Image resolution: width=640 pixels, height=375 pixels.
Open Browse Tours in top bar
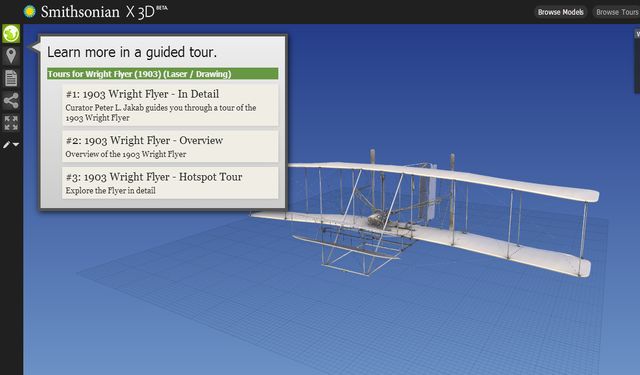[617, 12]
